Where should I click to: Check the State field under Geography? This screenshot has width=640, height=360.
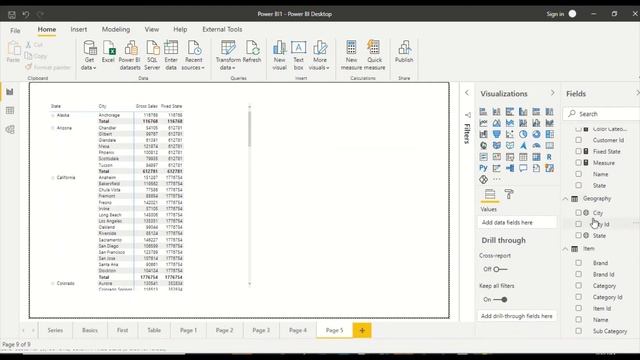point(578,236)
